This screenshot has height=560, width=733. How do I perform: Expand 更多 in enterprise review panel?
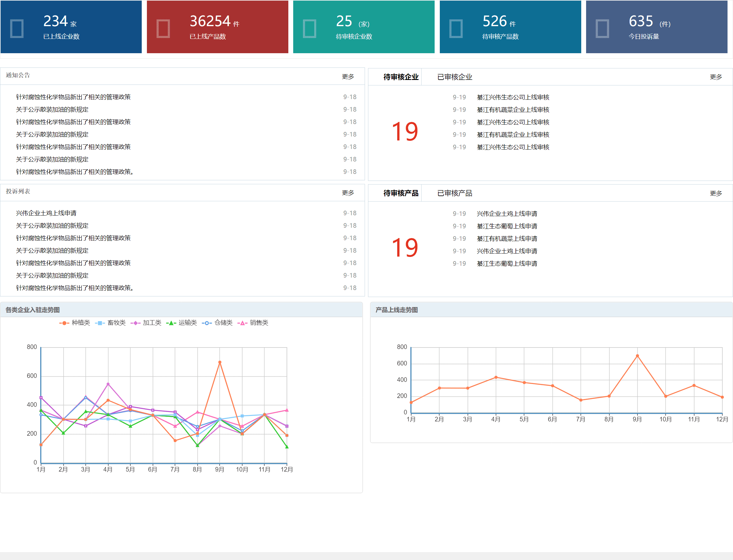click(x=715, y=77)
